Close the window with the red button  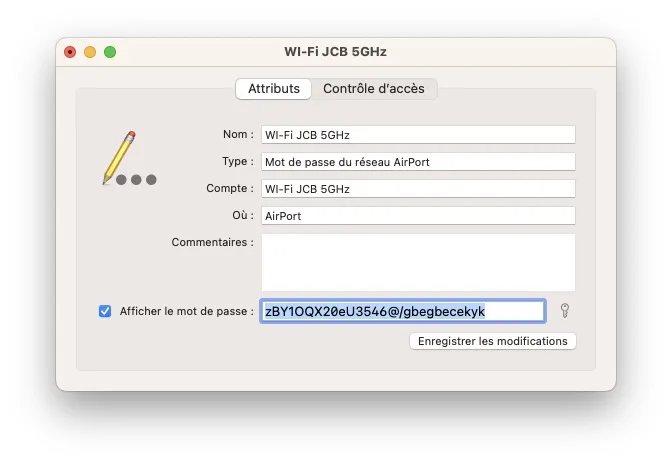[70, 52]
